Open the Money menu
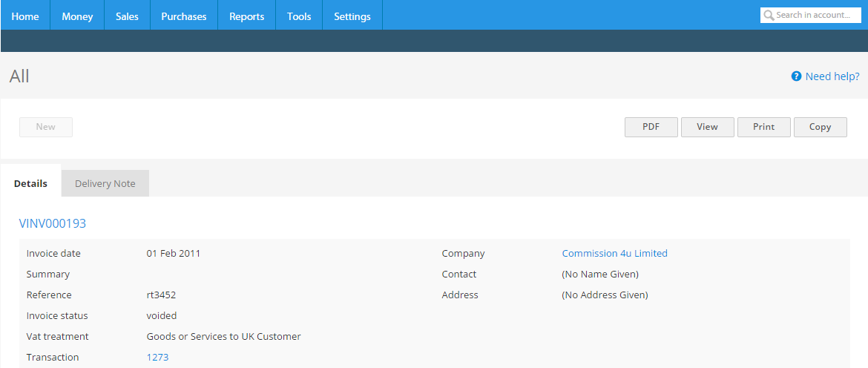Screen dimensions: 868x368 coord(77,16)
